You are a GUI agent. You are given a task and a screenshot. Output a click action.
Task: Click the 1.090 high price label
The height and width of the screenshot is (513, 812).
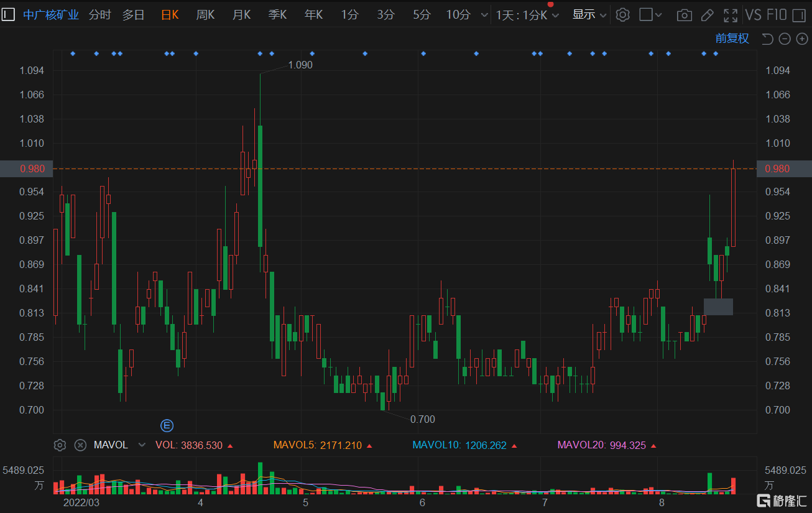(x=300, y=65)
